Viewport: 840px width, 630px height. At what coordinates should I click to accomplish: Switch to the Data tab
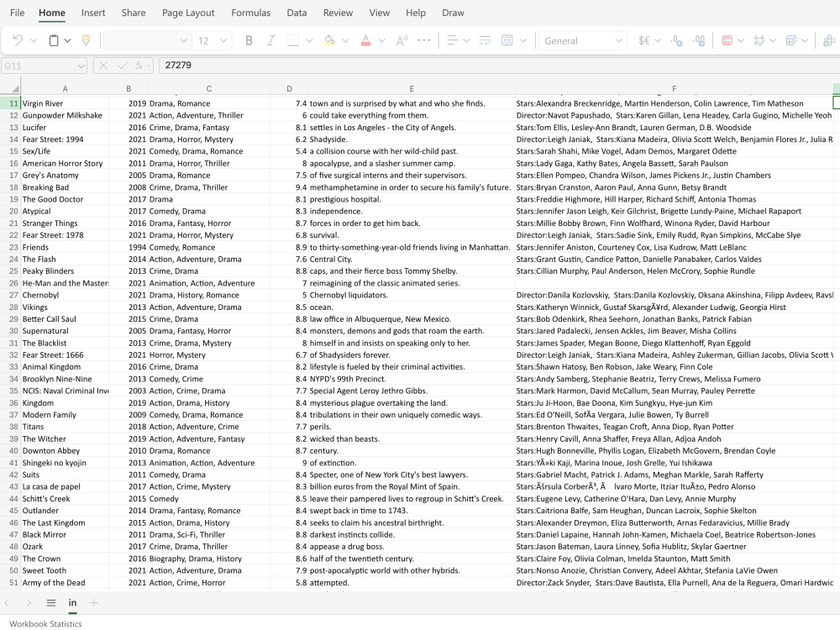297,13
